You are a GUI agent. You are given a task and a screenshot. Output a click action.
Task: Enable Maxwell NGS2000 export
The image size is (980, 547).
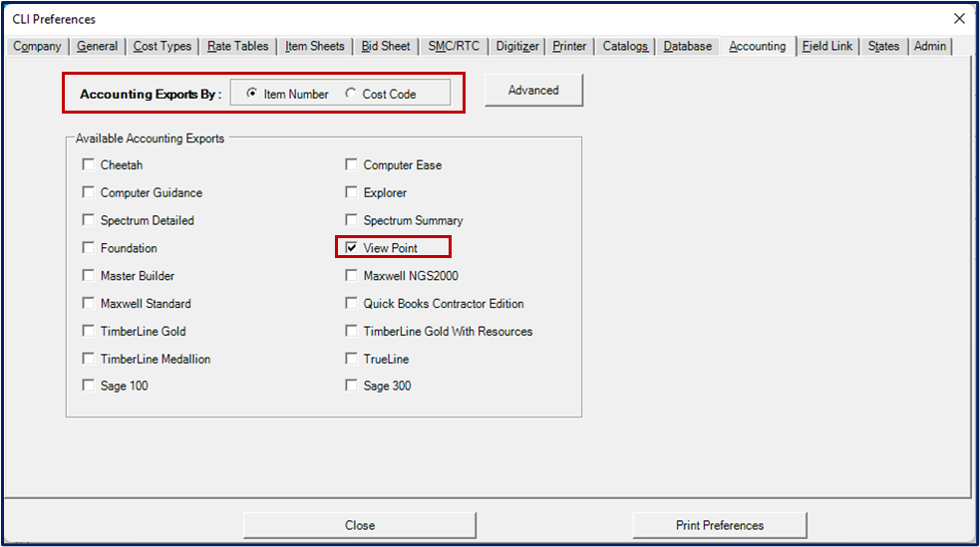(x=351, y=275)
